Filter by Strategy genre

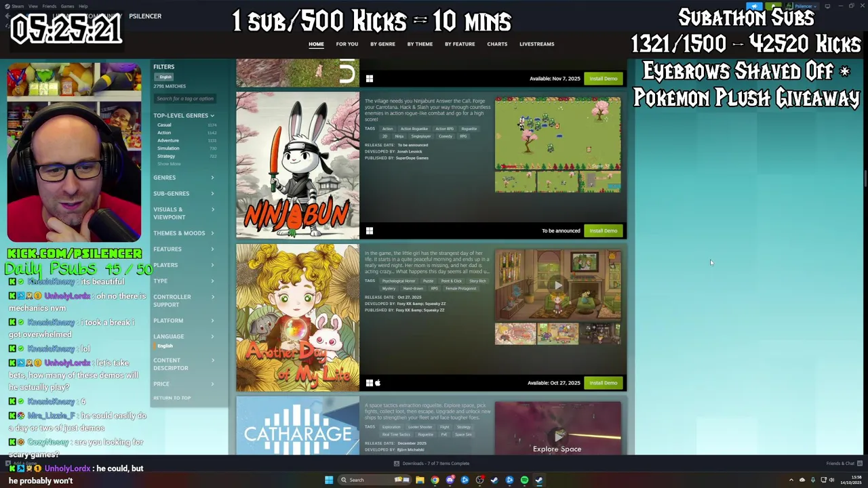point(166,156)
